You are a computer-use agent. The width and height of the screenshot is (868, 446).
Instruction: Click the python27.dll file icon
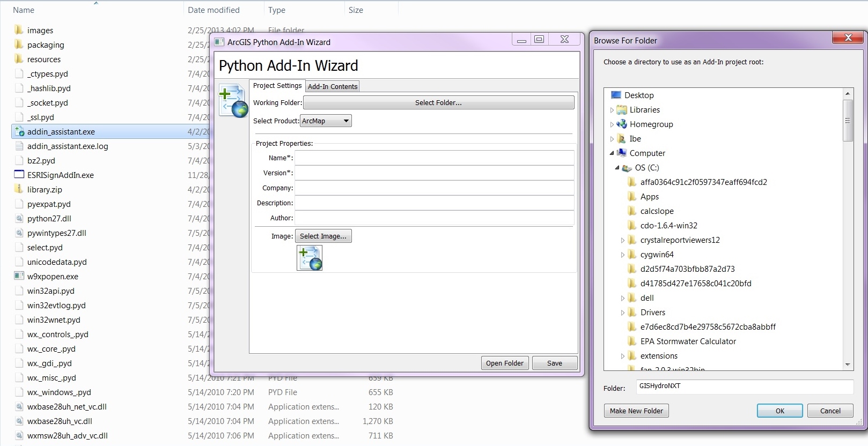[19, 218]
